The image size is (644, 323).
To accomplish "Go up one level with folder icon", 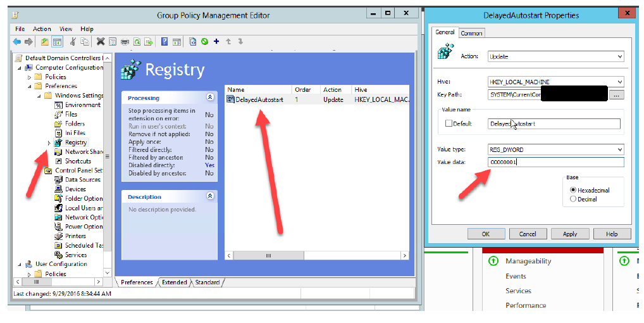I will pos(45,42).
